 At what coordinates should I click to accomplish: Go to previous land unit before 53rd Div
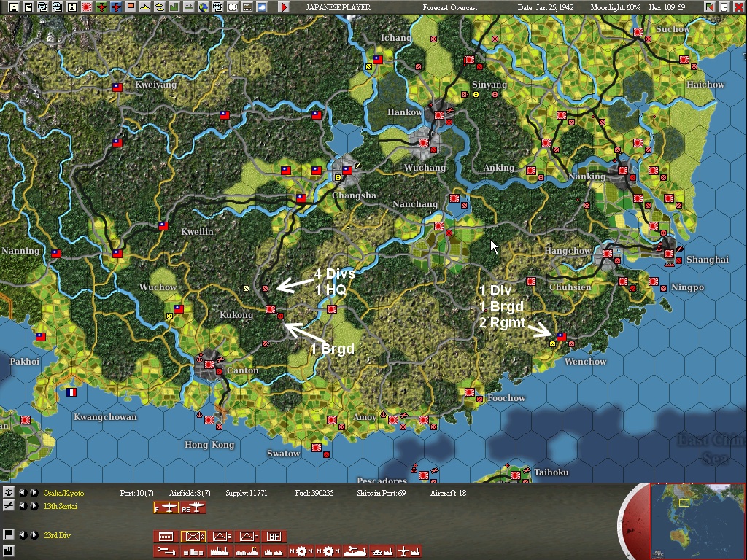click(x=23, y=534)
